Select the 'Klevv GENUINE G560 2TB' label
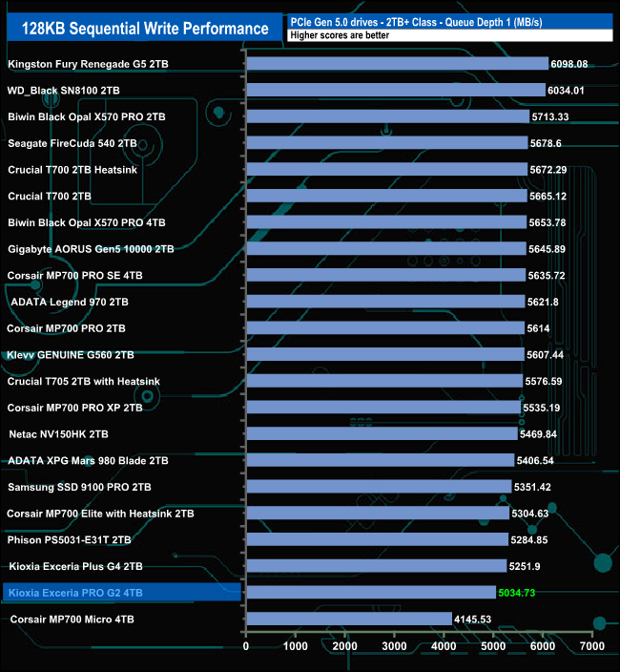Image resolution: width=620 pixels, height=672 pixels. (71, 355)
